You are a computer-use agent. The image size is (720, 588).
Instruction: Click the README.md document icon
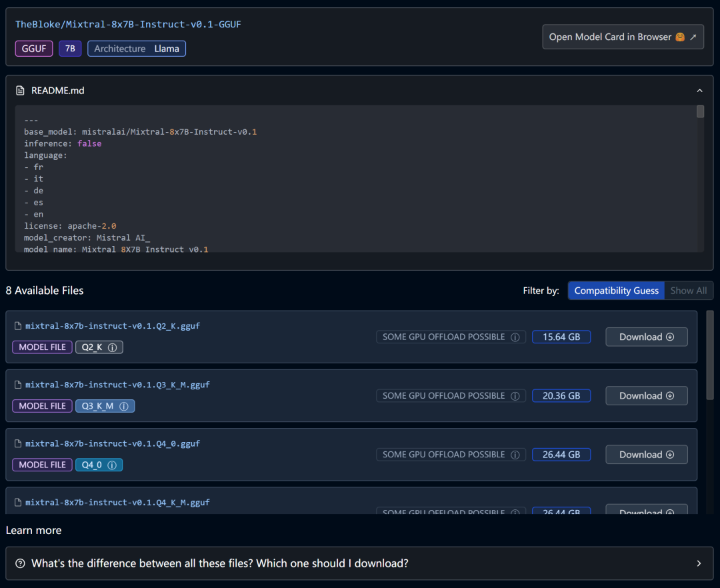pos(20,91)
